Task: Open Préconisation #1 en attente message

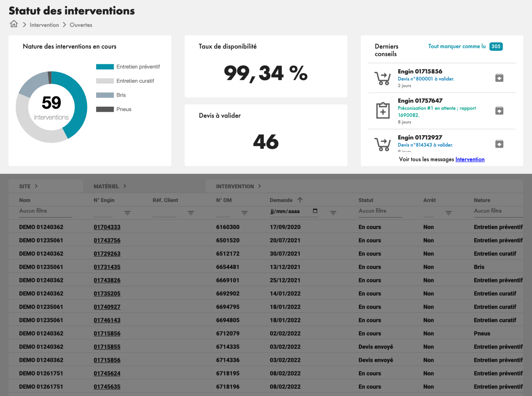Action: 437,111
